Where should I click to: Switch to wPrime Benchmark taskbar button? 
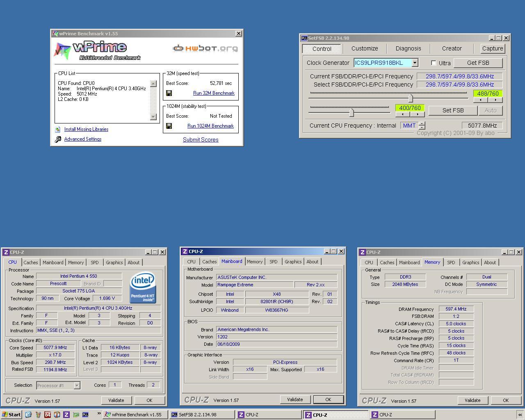[135, 415]
